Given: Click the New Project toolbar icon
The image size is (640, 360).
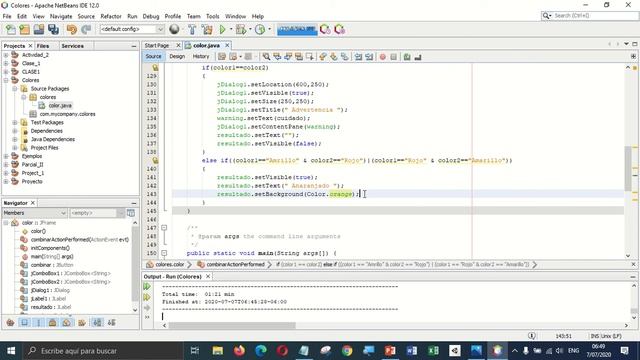Looking at the screenshot, I should 24,29.
